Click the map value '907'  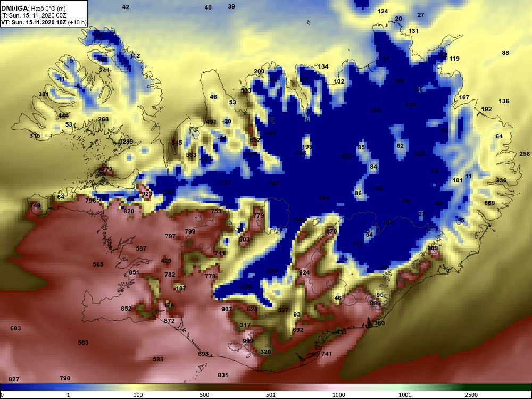[227, 309]
